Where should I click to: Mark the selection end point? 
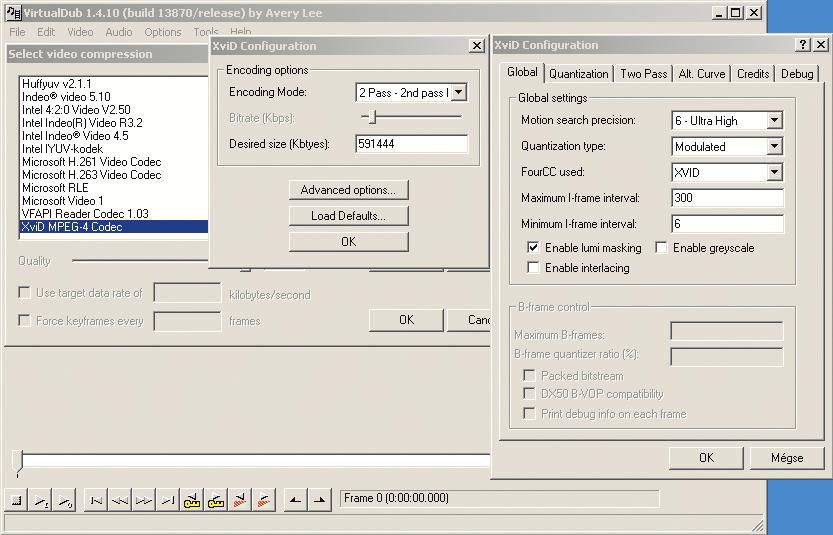320,500
